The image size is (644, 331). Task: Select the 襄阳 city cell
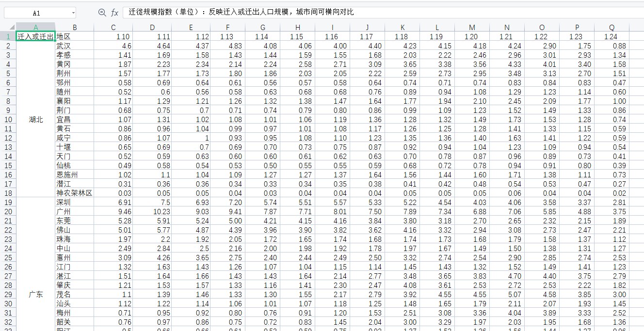(x=75, y=101)
